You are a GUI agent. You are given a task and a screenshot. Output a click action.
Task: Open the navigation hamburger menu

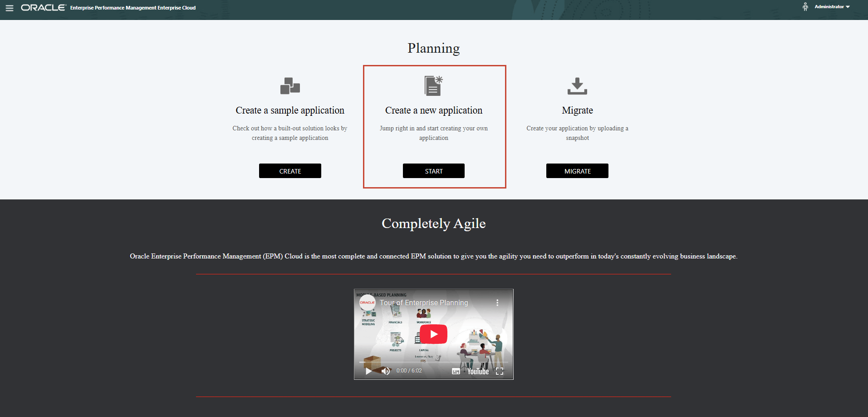[9, 7]
